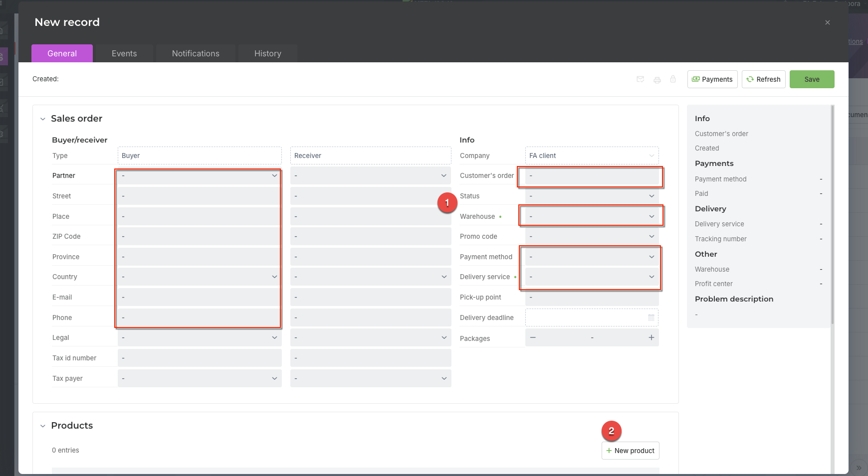Increase Packages with the plus icon
This screenshot has height=476, width=868.
click(x=651, y=337)
